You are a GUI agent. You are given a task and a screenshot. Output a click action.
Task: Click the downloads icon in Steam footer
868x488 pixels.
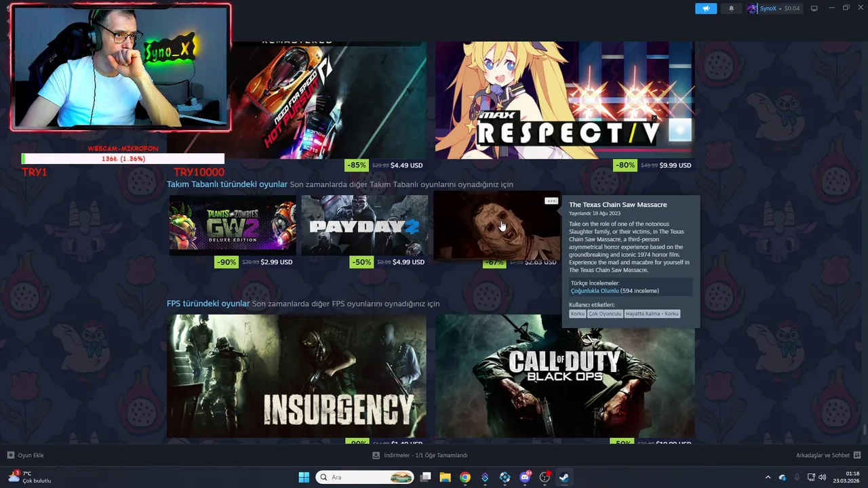pos(376,455)
